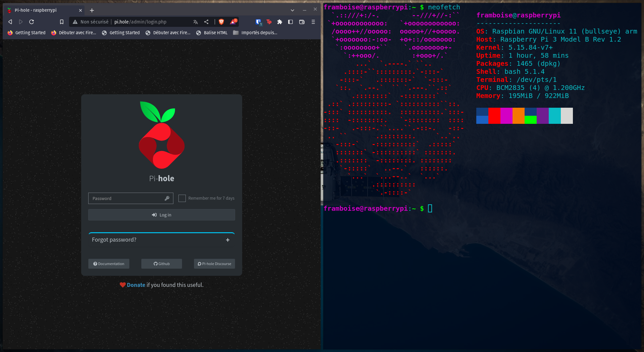Toggle the browser sidebar panel icon
Viewport: 644px width, 352px height.
(x=290, y=22)
